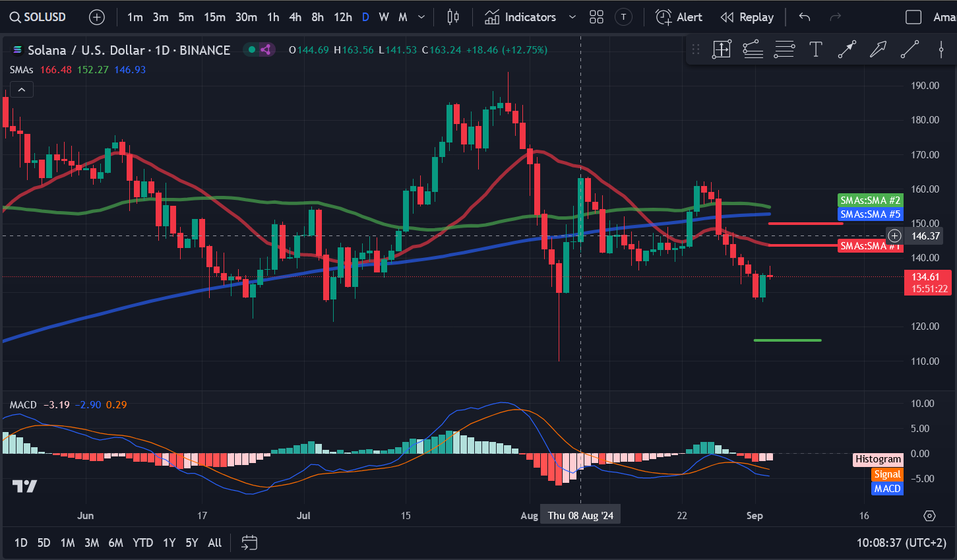Set date range to 1D
The height and width of the screenshot is (560, 957).
click(x=21, y=543)
